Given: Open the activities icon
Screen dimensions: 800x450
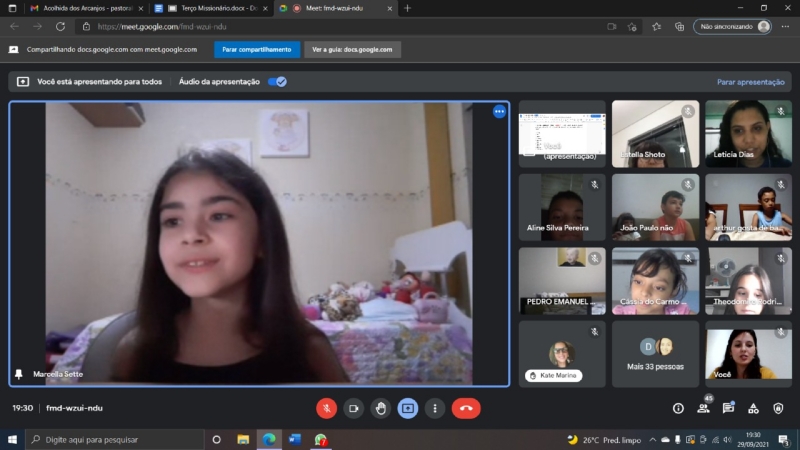Looking at the screenshot, I should [754, 408].
